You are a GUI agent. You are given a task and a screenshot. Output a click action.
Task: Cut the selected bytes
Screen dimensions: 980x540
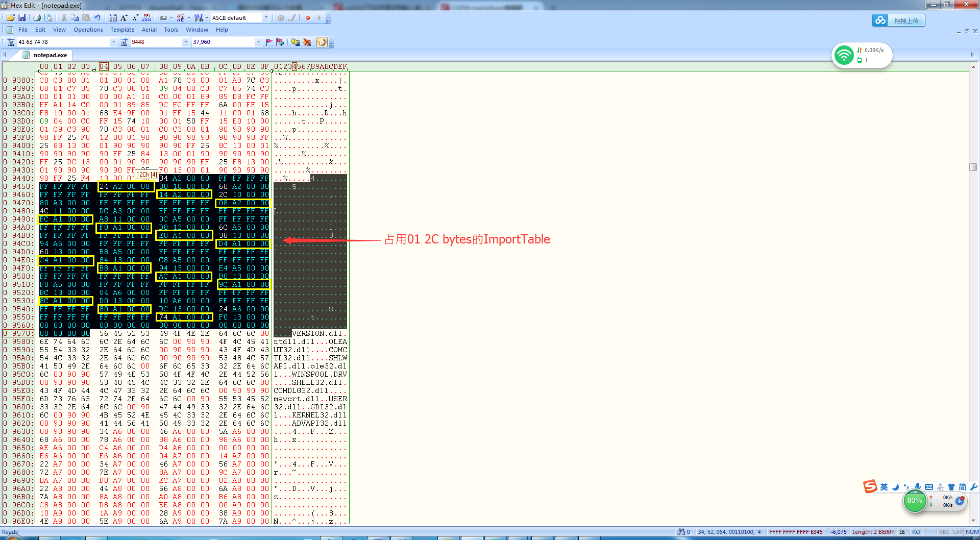[x=64, y=18]
